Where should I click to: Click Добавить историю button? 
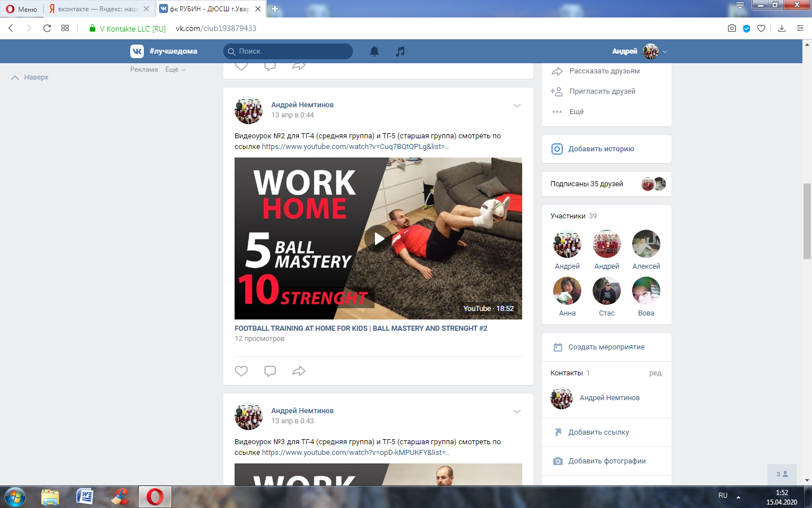601,149
